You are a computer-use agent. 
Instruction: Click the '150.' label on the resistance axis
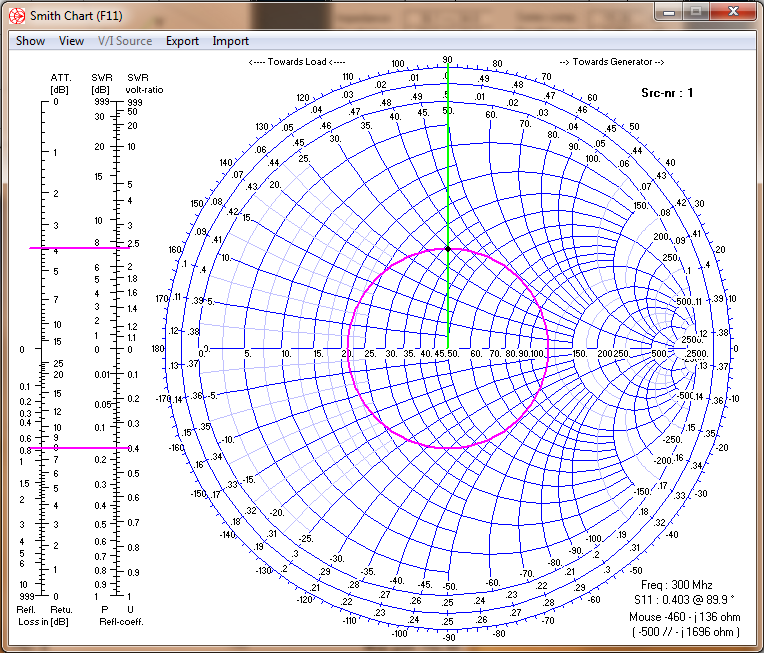click(x=580, y=354)
